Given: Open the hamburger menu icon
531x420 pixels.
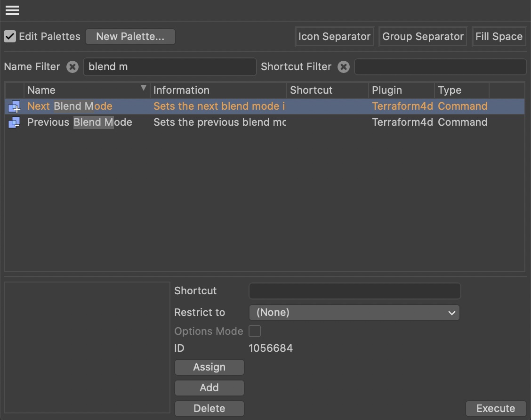Looking at the screenshot, I should 12,10.
